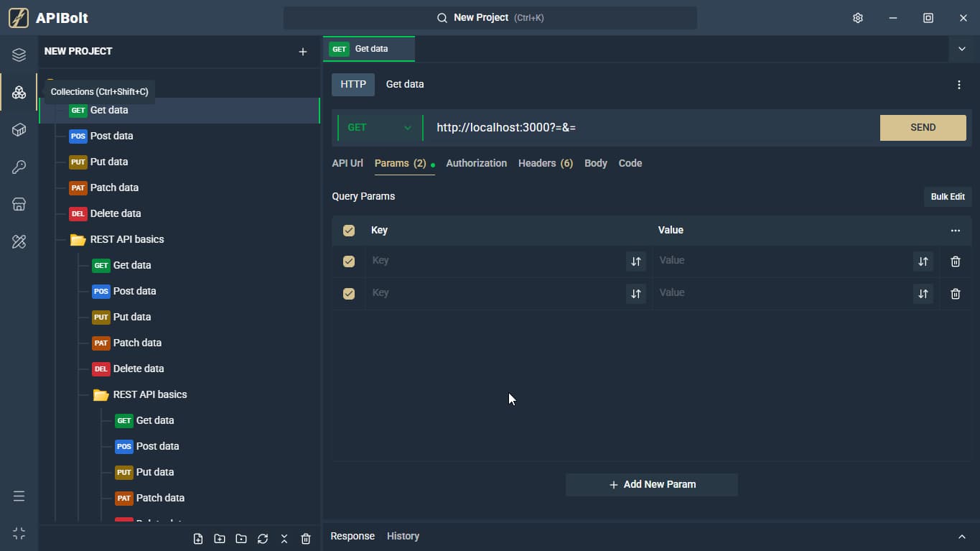Click the key icon in sidebar
This screenshot has width=980, height=551.
[19, 167]
